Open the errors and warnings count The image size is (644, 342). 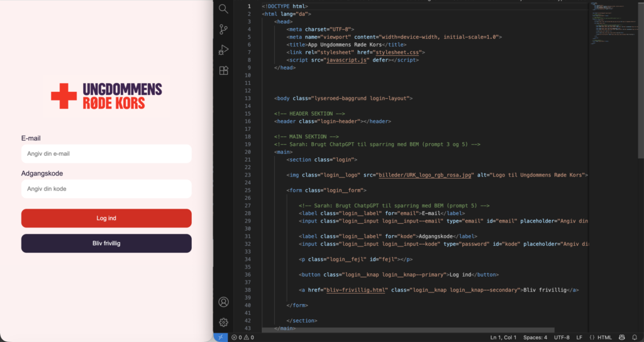tap(243, 338)
